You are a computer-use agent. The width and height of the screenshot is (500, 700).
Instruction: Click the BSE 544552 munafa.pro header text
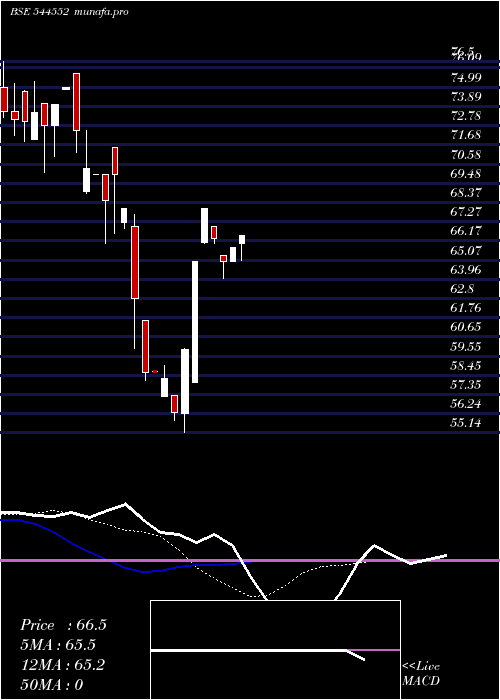(69, 12)
